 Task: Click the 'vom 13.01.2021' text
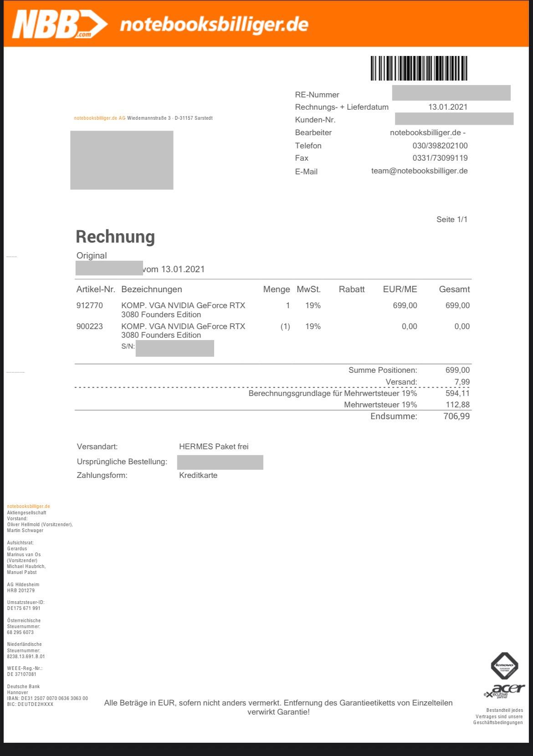click(x=174, y=269)
